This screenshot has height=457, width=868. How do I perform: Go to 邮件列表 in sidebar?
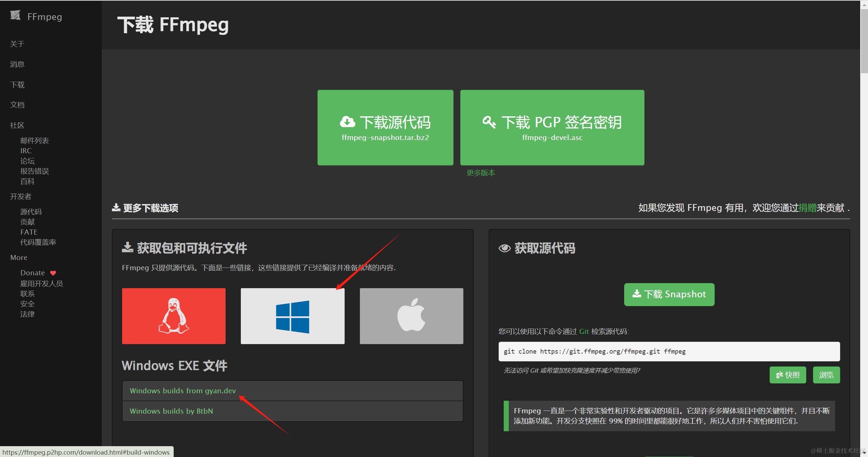click(35, 140)
